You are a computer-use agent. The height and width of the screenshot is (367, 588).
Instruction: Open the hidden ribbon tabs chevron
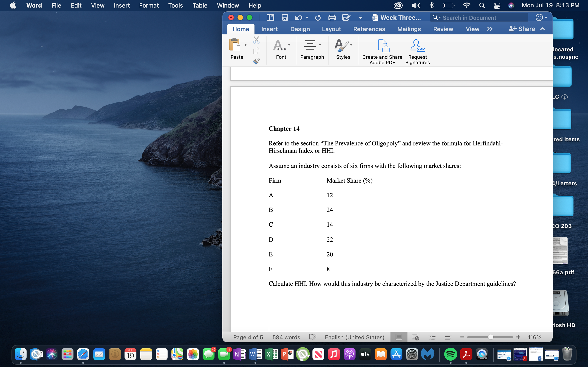click(x=490, y=29)
